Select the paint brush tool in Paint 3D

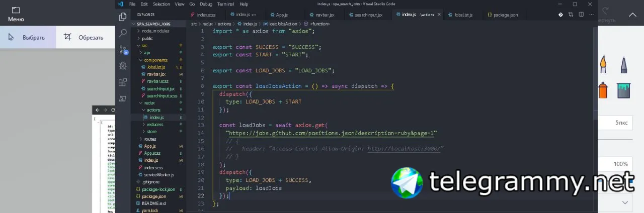603,64
